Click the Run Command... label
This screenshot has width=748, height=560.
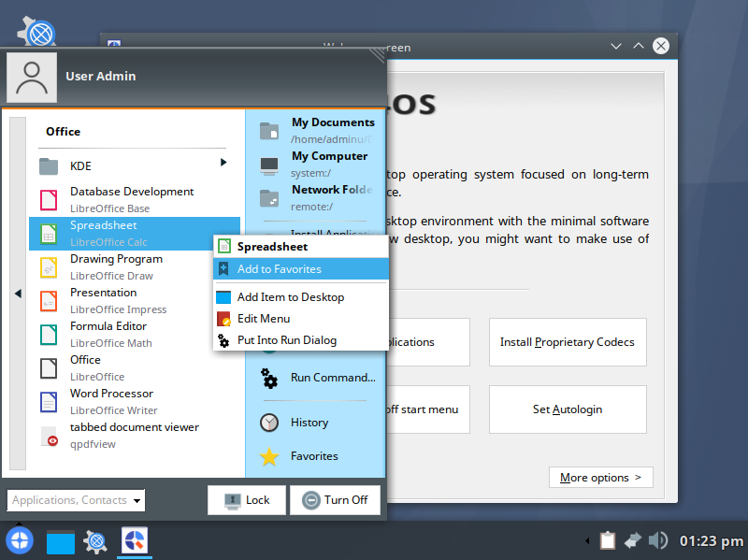333,378
